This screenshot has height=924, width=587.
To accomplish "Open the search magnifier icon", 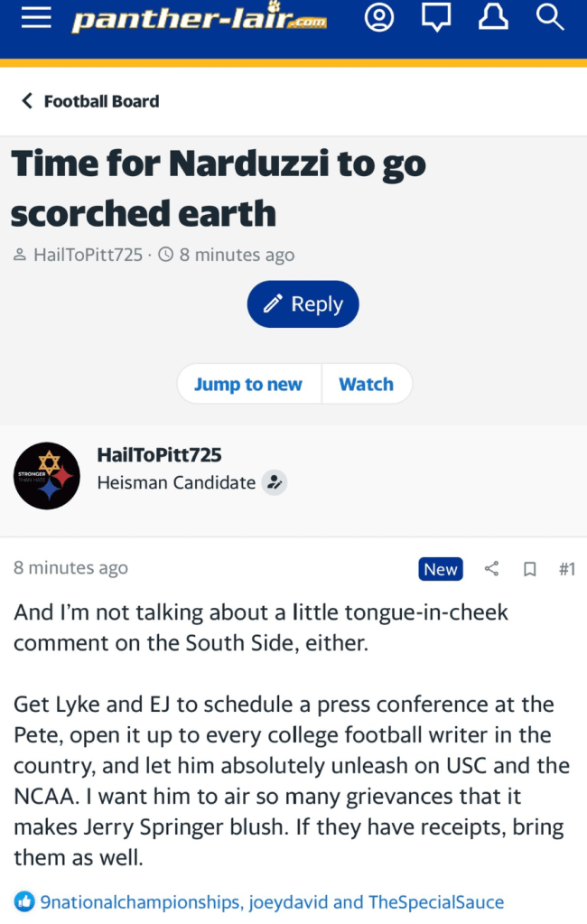I will (549, 18).
